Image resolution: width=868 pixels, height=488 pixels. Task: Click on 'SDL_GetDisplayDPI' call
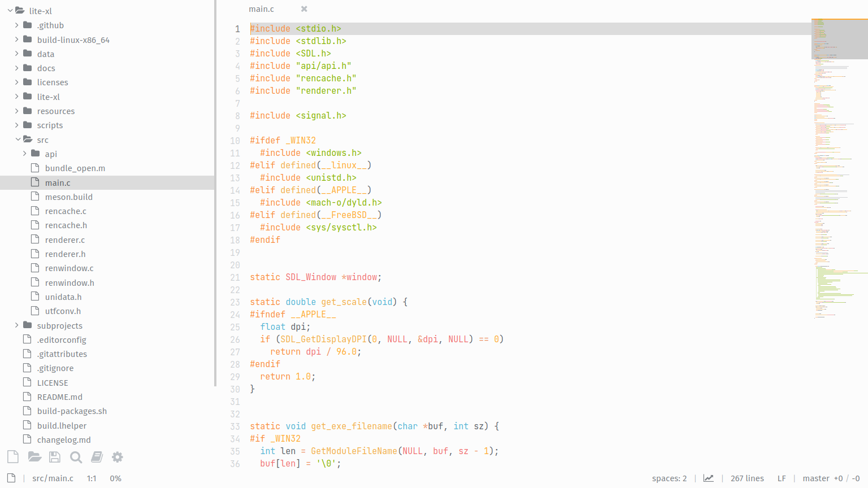(324, 339)
